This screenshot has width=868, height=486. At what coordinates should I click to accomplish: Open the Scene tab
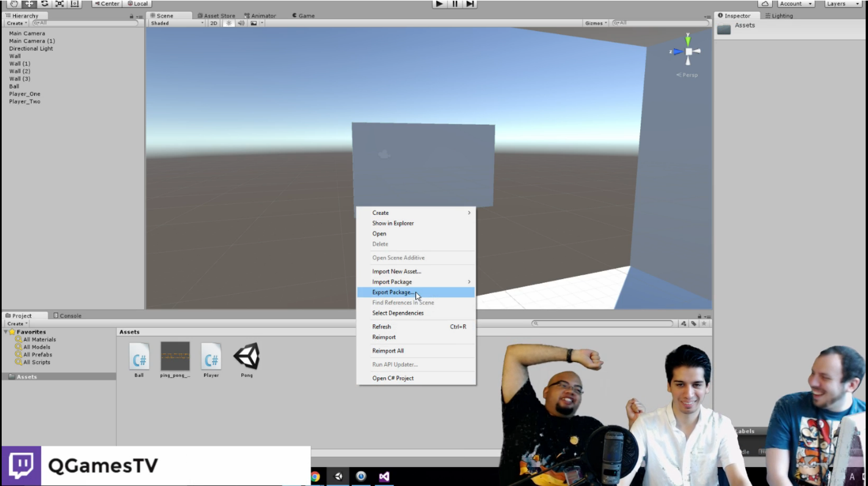[169, 16]
